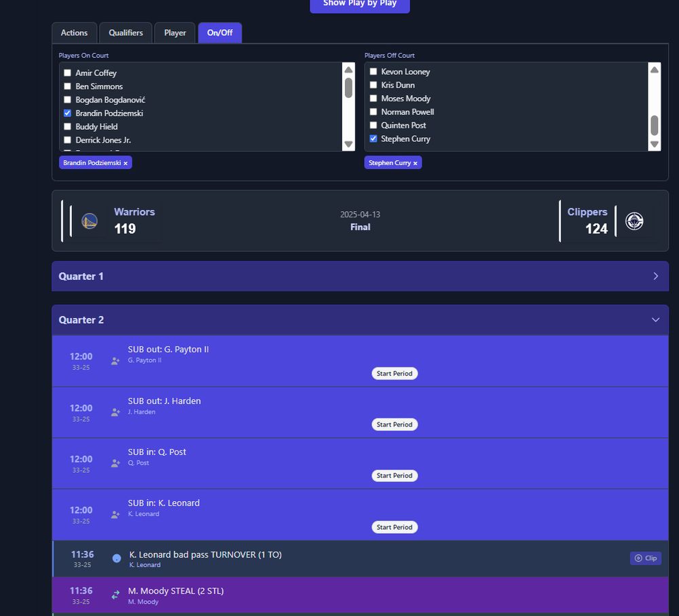Click the Clippers team name
This screenshot has height=616, width=679.
coord(587,212)
